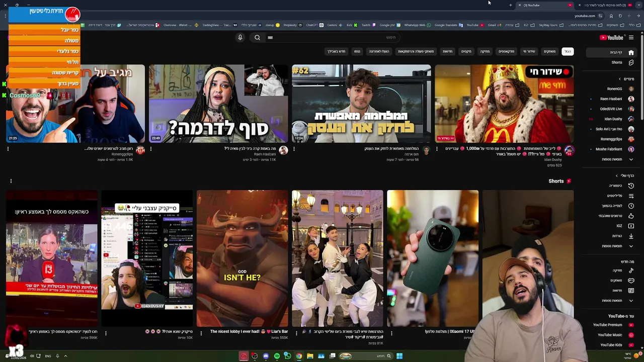Image resolution: width=644 pixels, height=362 pixels.
Task: Select the שידור חי filter chip
Action: [x=529, y=51]
